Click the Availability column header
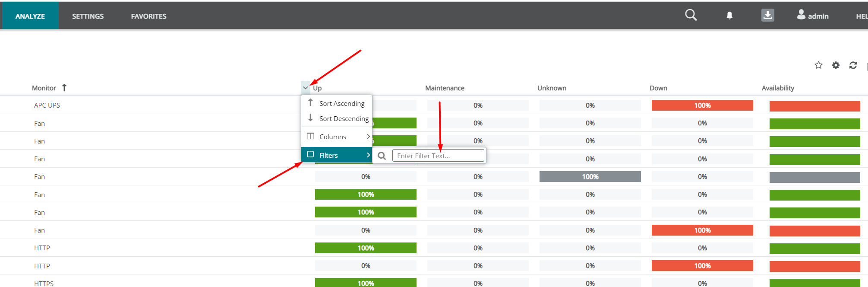Image resolution: width=868 pixels, height=287 pixels. [x=778, y=88]
